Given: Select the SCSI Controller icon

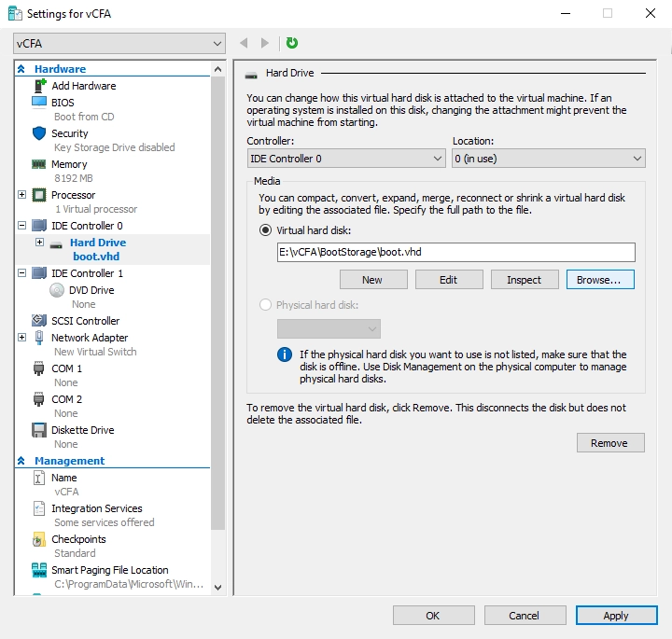Looking at the screenshot, I should click(x=39, y=320).
